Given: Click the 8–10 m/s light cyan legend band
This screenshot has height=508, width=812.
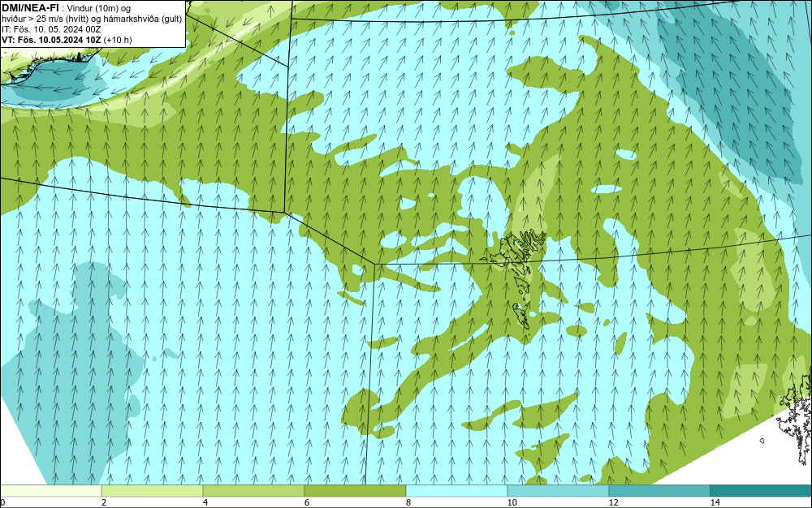Looking at the screenshot, I should click(x=456, y=491).
